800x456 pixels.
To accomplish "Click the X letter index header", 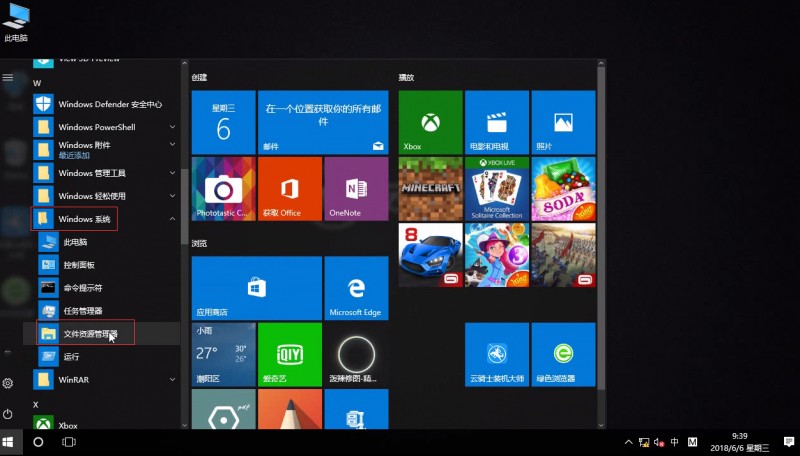I will 36,404.
